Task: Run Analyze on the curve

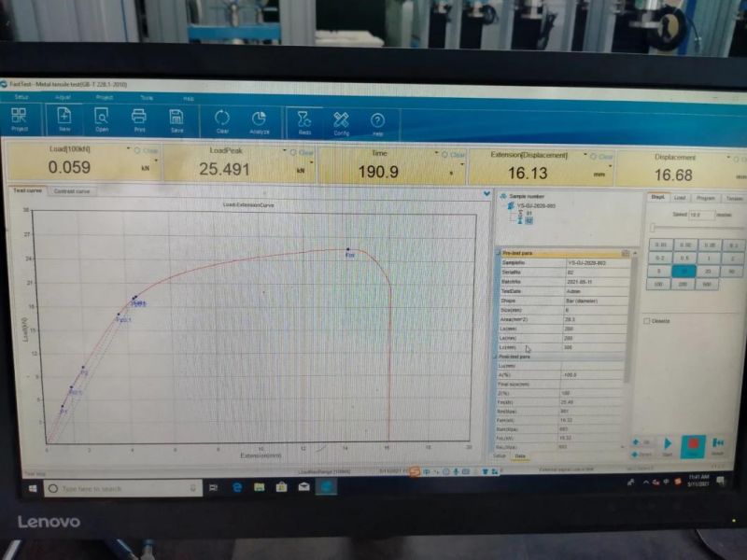Action: (259, 122)
